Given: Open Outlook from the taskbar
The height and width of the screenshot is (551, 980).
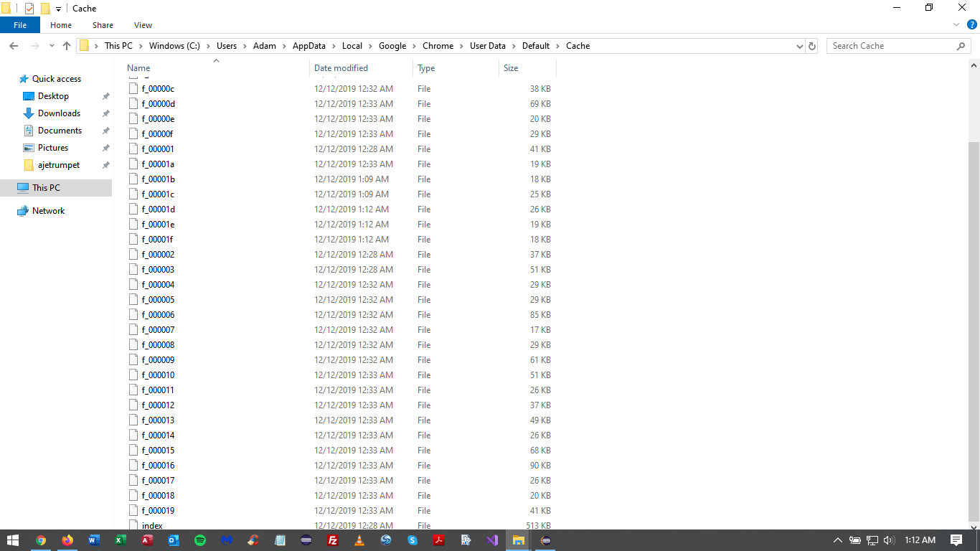Looking at the screenshot, I should 174,540.
